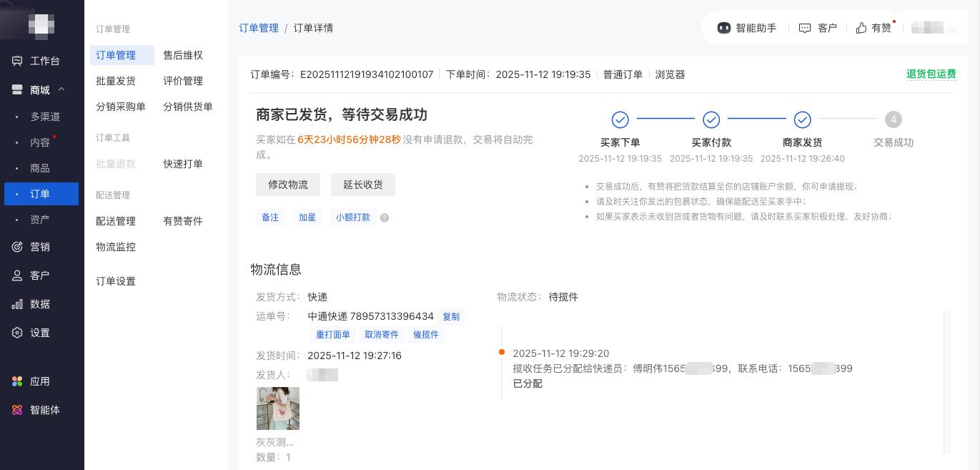Open 物流监控 in delivery management
The image size is (980, 470).
(116, 247)
